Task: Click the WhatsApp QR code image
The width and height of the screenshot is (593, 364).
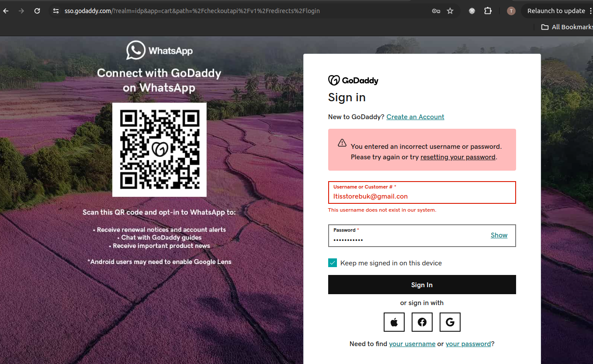Action: (160, 150)
